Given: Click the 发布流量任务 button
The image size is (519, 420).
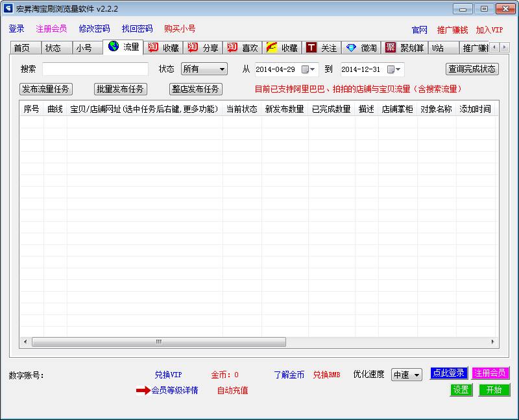Looking at the screenshot, I should (x=45, y=89).
